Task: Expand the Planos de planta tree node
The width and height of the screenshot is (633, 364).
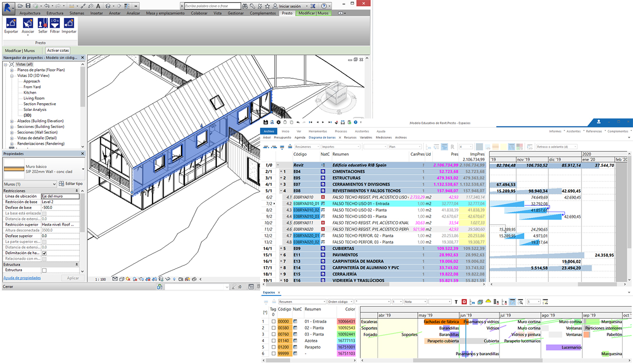Action: point(12,70)
